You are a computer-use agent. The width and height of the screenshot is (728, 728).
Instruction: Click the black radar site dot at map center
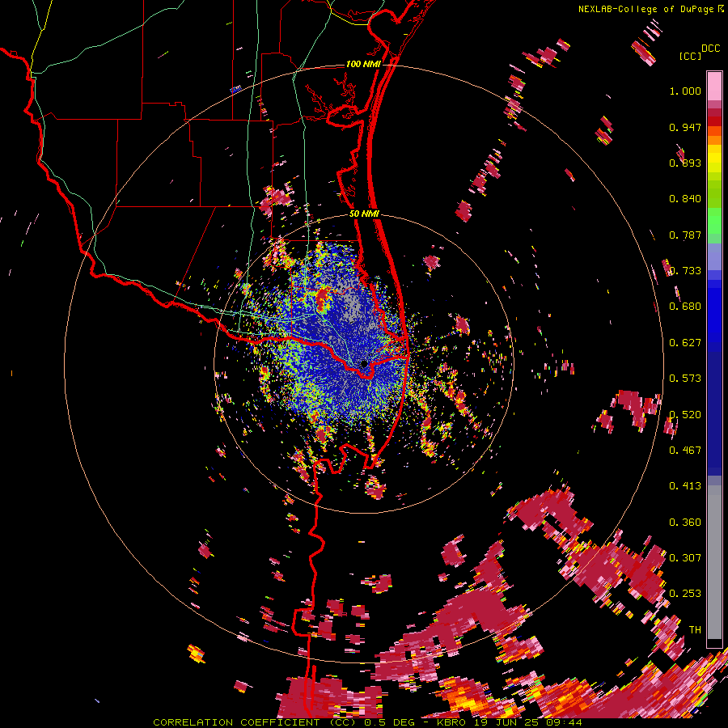[x=364, y=364]
